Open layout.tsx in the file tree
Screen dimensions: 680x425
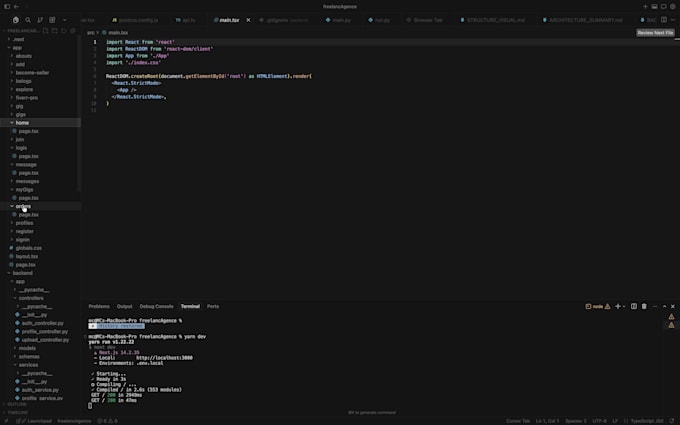click(x=27, y=256)
